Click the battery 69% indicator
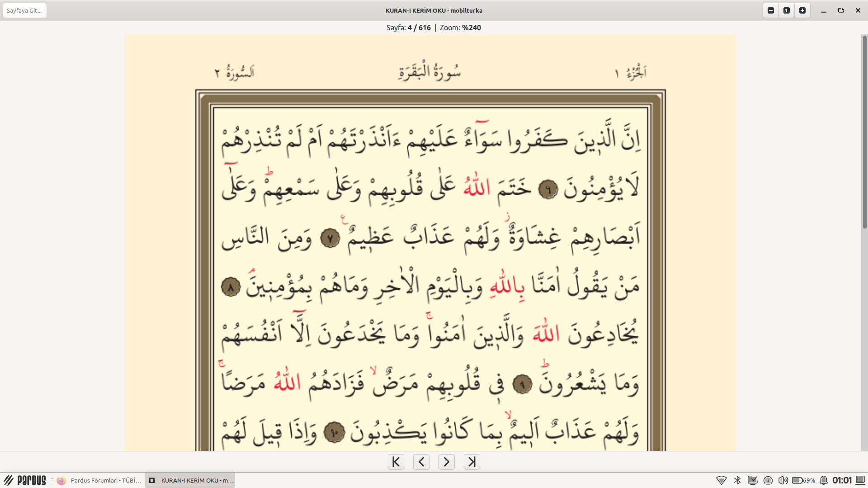The height and width of the screenshot is (488, 868). coord(803,480)
